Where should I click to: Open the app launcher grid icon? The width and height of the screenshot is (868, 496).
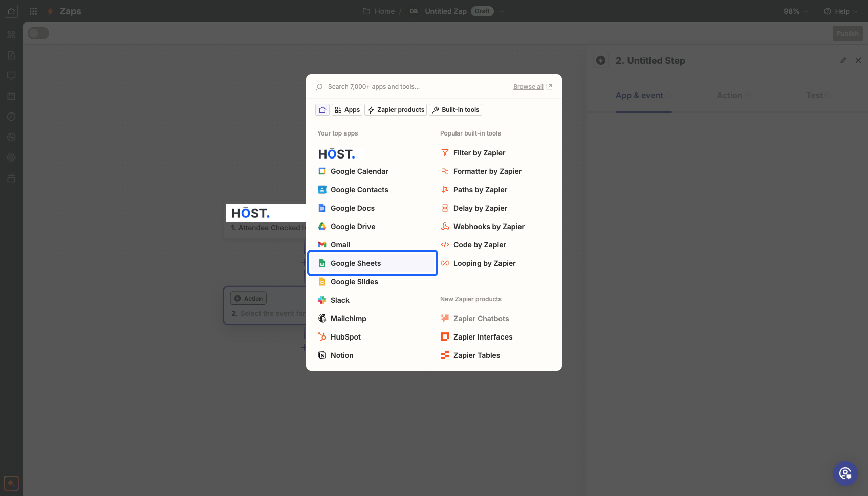[33, 11]
